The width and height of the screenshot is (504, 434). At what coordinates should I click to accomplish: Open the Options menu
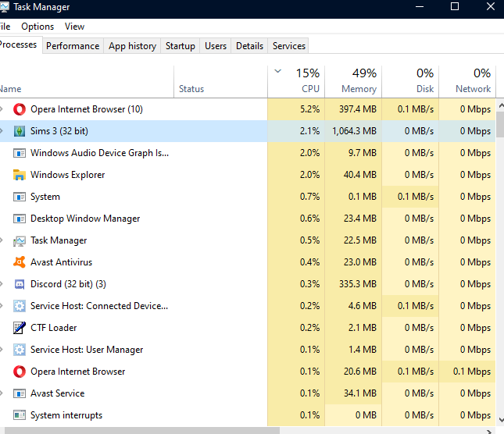38,27
